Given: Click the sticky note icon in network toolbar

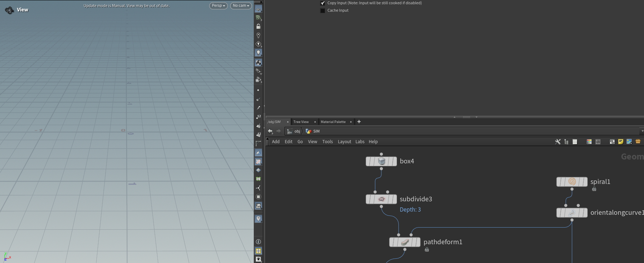Looking at the screenshot, I should click(621, 142).
